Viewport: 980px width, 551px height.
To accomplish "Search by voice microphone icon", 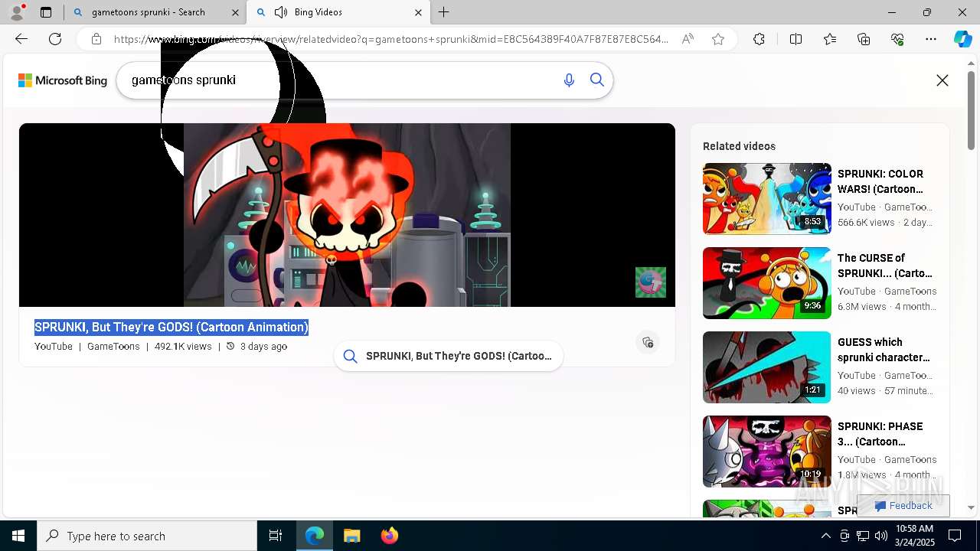I will [x=569, y=80].
